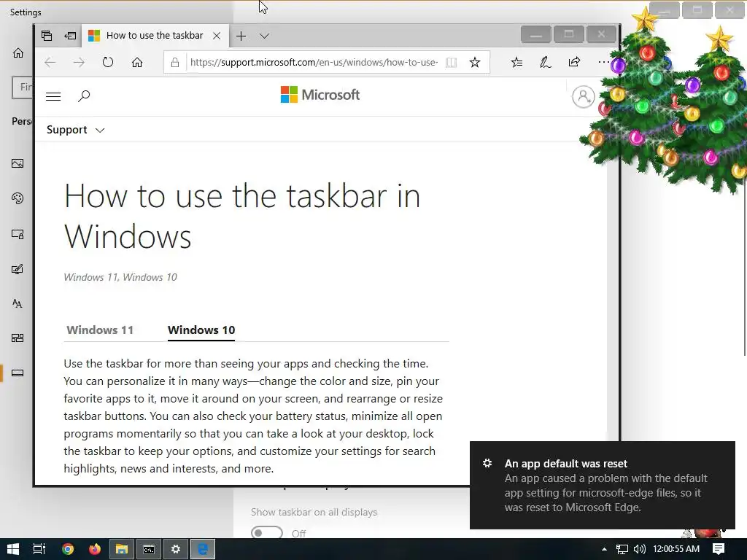Screen dimensions: 747x560
Task: Open network status tray icon
Action: click(622, 549)
